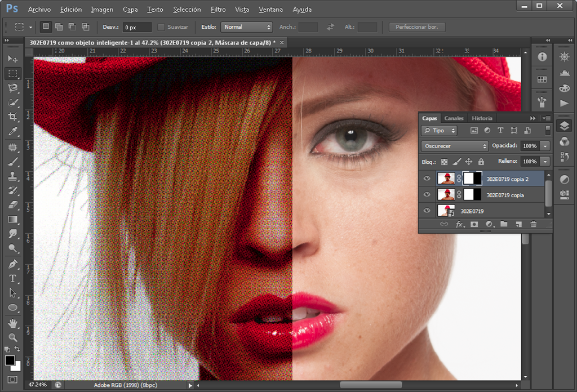Pick the Hand tool
This screenshot has width=577, height=392.
tap(12, 323)
